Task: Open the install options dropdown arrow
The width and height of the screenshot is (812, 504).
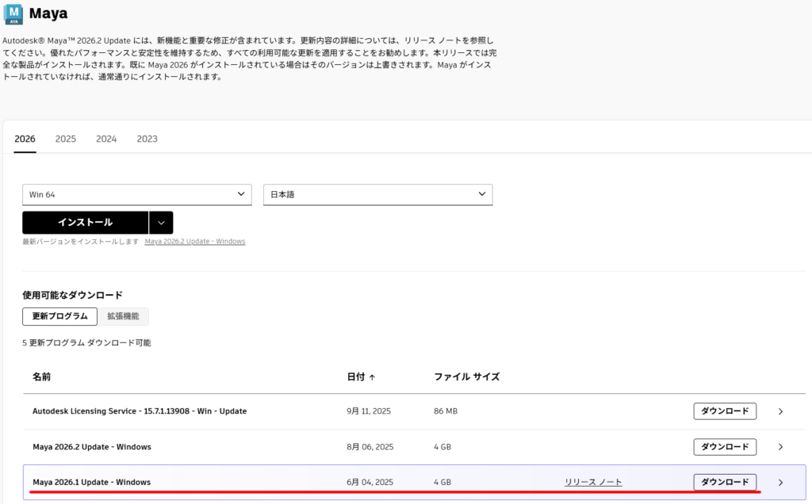Action: point(161,223)
